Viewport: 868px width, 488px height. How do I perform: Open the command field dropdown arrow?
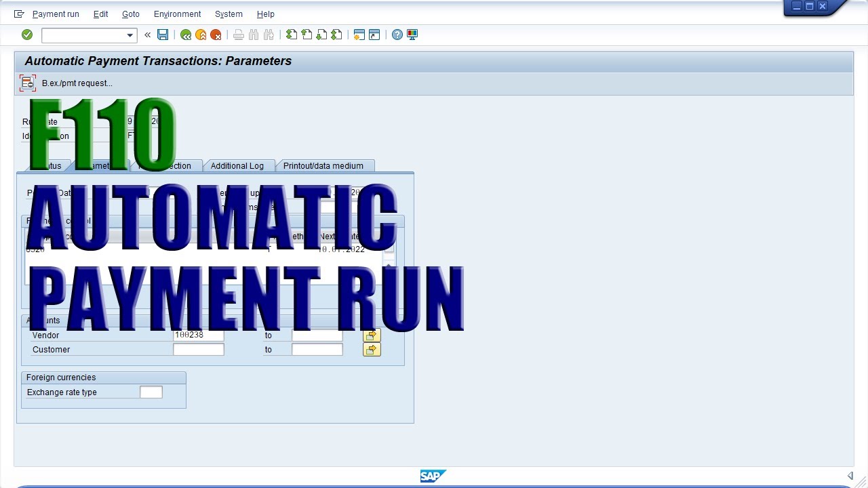click(x=130, y=35)
